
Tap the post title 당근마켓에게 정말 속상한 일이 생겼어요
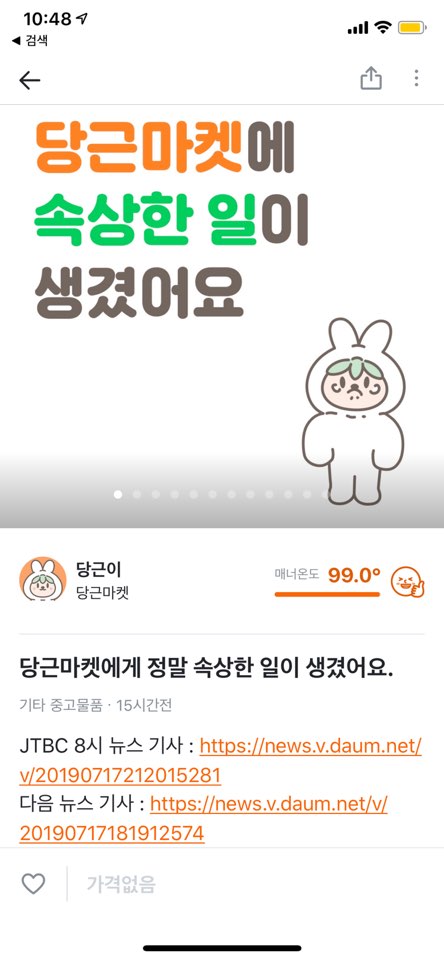tap(206, 669)
